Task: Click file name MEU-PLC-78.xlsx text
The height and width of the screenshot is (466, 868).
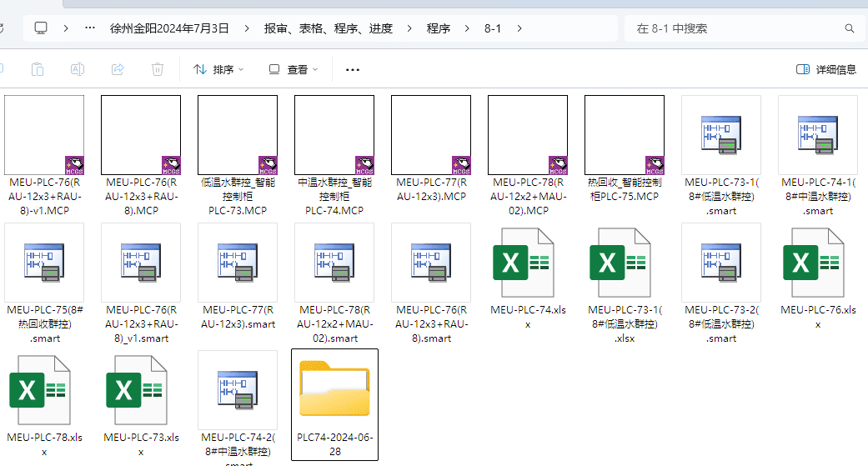Action: coord(45,444)
